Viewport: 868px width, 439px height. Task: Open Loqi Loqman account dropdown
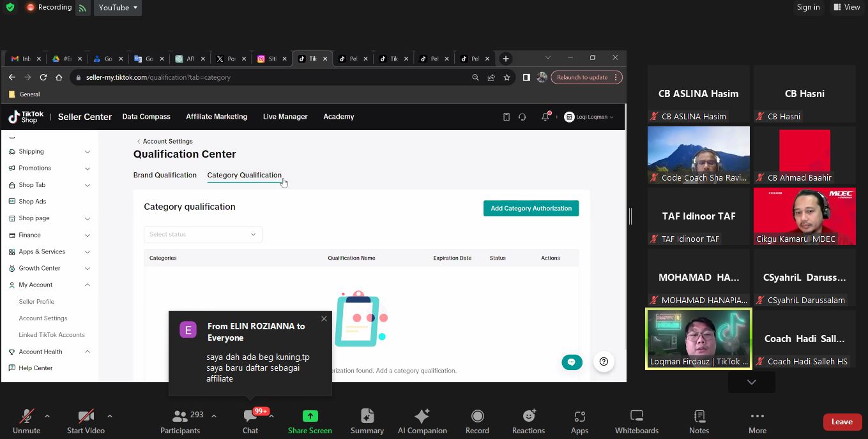click(x=589, y=117)
